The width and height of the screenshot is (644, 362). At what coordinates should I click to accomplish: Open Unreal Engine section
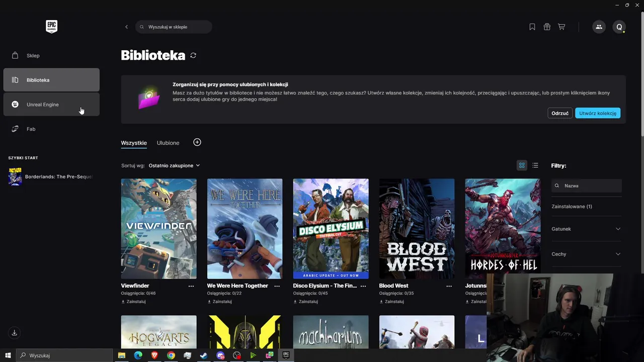pos(51,105)
